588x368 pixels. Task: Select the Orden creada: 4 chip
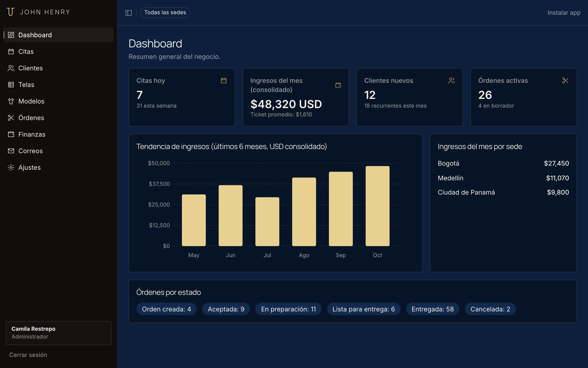coord(167,309)
